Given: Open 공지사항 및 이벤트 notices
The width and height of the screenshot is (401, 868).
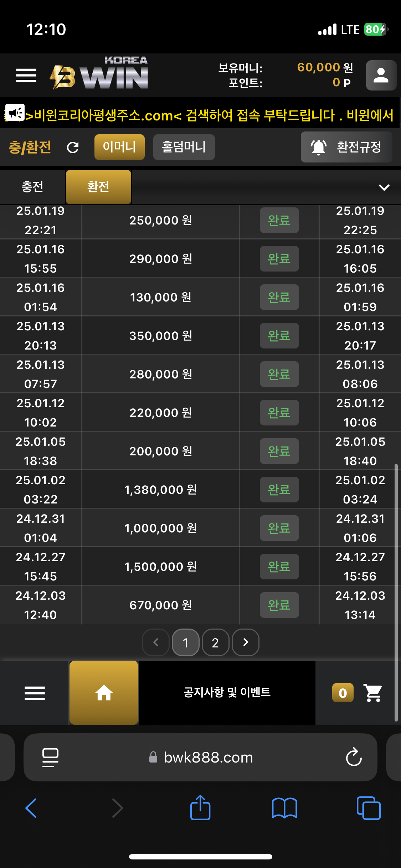Looking at the screenshot, I should pyautogui.click(x=227, y=692).
